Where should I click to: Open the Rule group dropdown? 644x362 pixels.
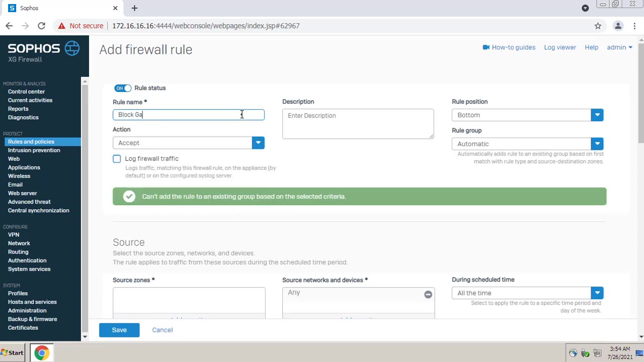point(527,144)
